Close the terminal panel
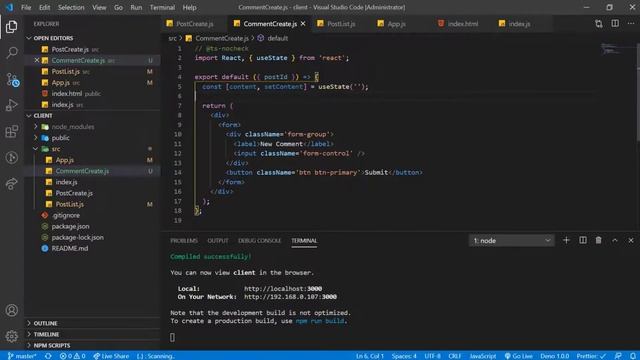 631,240
